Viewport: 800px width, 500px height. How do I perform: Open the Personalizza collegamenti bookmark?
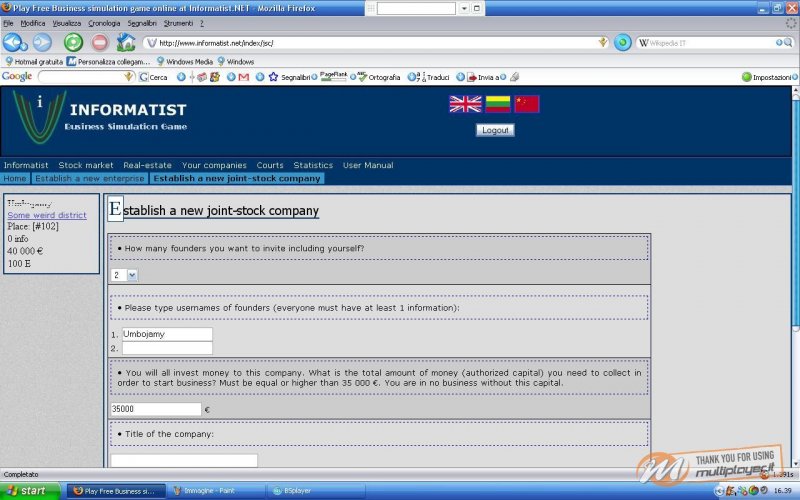[x=108, y=62]
